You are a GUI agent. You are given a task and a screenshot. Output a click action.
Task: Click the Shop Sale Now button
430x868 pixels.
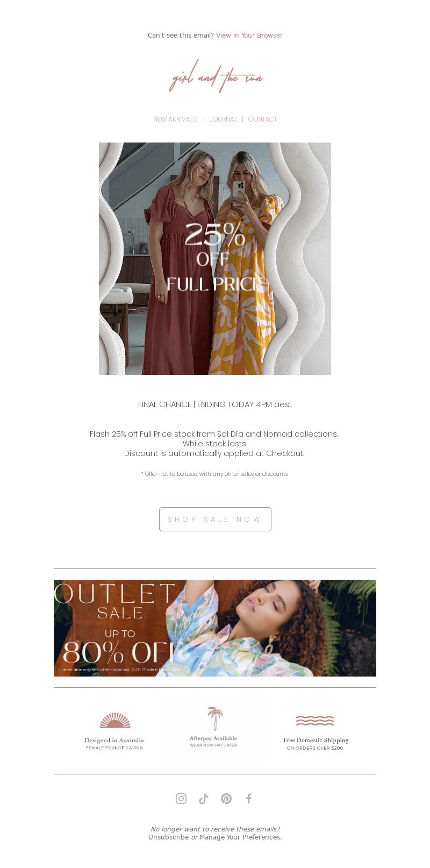tap(215, 519)
